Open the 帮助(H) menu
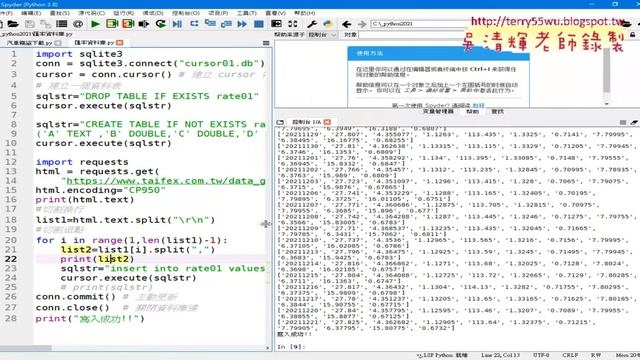Viewport: 640px width, 360px height. point(305,13)
